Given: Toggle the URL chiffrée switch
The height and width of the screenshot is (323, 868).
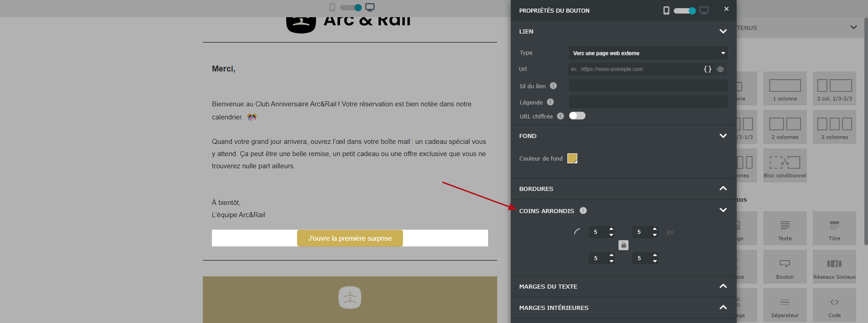Looking at the screenshot, I should (x=577, y=116).
